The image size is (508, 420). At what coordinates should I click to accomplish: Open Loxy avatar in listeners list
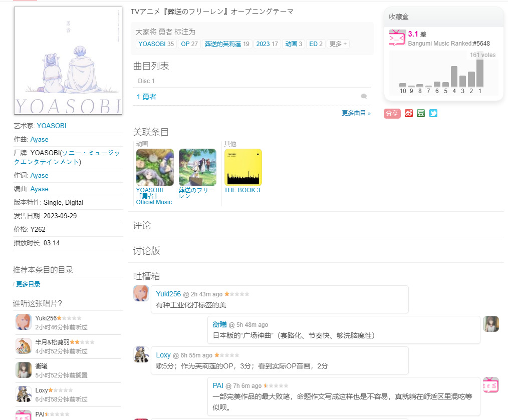click(24, 394)
